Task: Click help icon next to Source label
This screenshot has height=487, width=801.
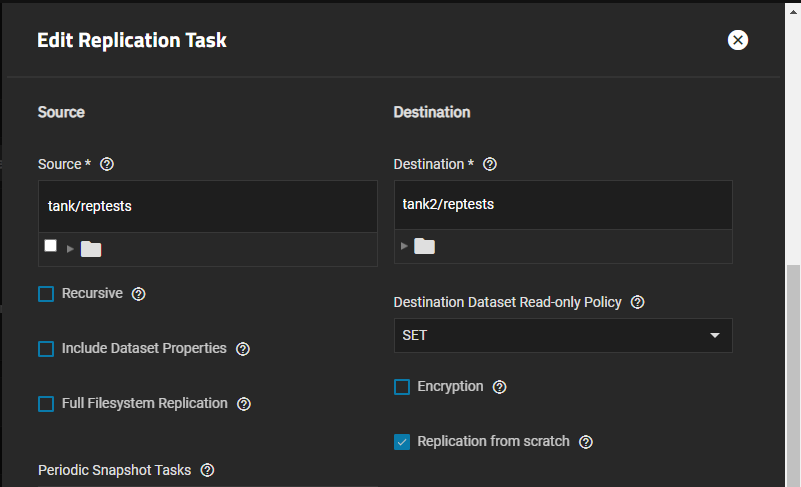Action: [x=108, y=164]
